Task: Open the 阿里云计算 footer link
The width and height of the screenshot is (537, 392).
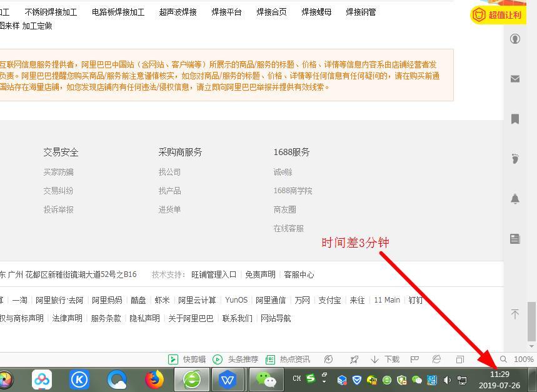Action: (198, 300)
